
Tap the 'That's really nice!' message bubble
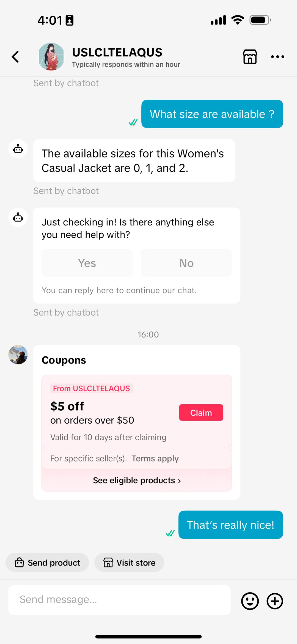click(230, 525)
